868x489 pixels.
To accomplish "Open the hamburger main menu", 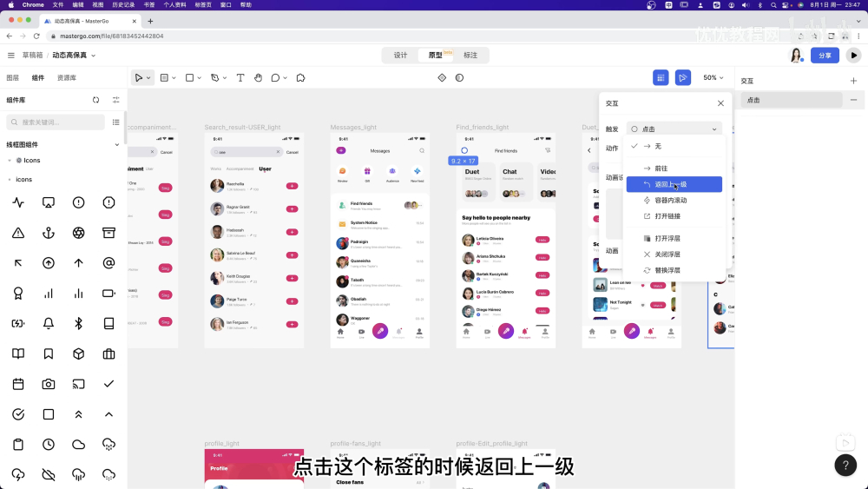I will 11,56.
